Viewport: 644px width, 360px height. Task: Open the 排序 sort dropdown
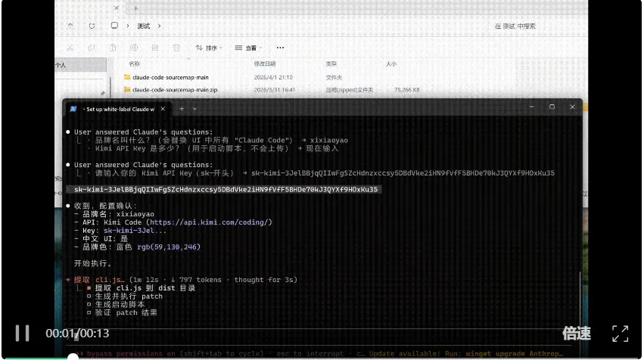click(209, 48)
